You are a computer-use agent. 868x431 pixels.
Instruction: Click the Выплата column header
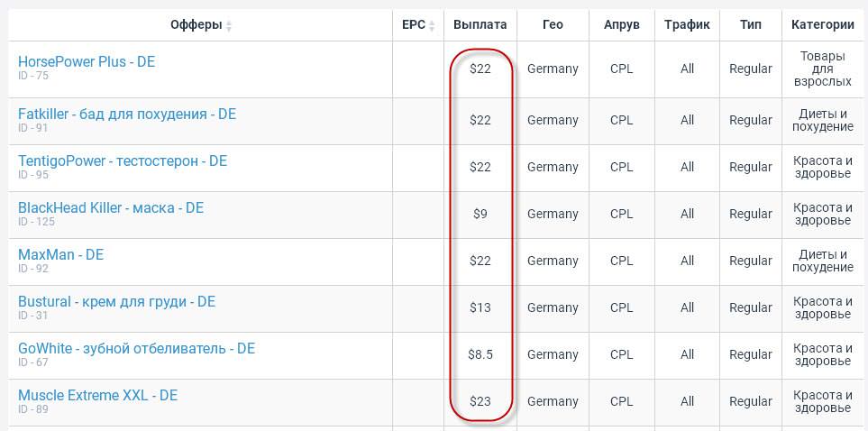point(480,25)
